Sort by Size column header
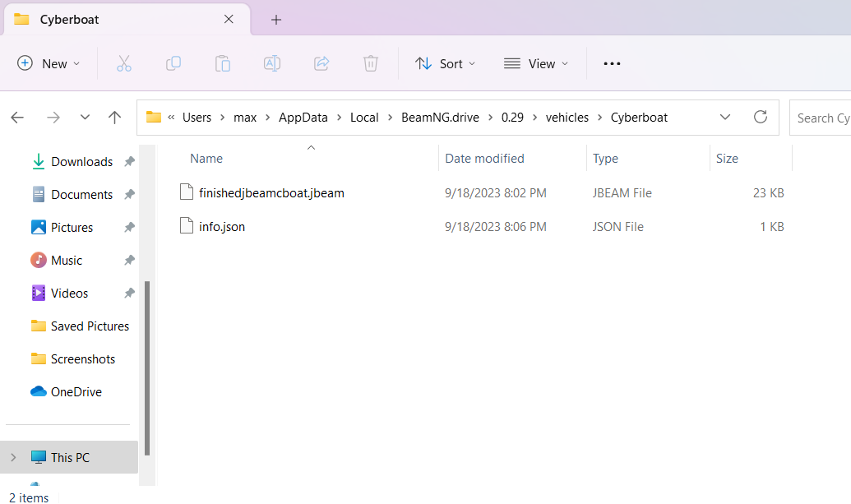 click(x=727, y=159)
